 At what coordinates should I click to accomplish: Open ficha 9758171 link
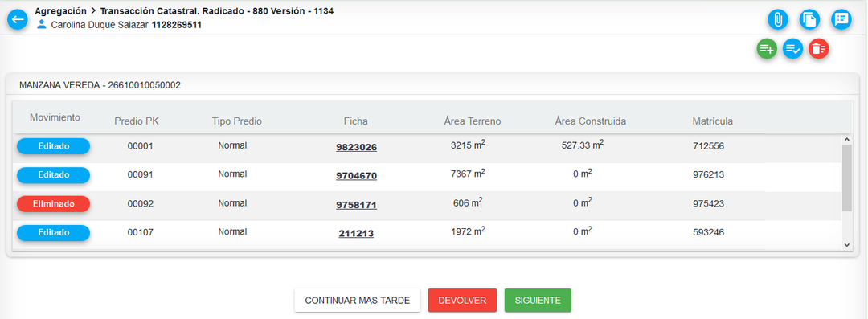tap(357, 205)
